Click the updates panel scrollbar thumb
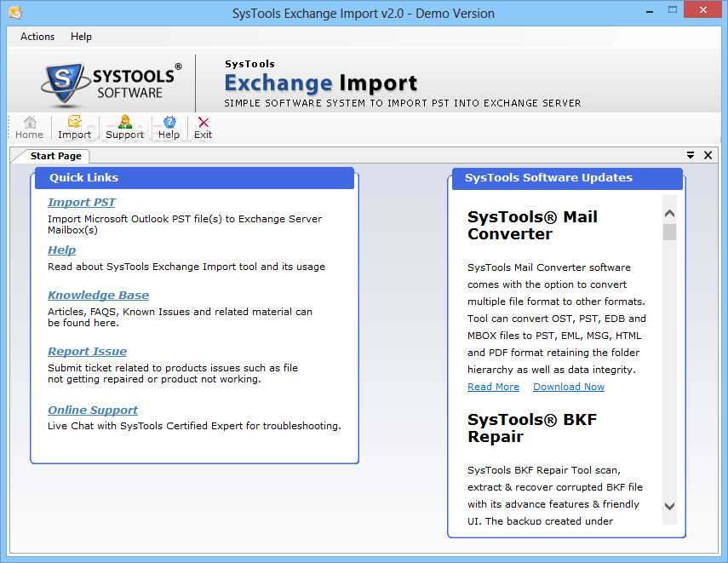The height and width of the screenshot is (563, 728). pos(669,232)
